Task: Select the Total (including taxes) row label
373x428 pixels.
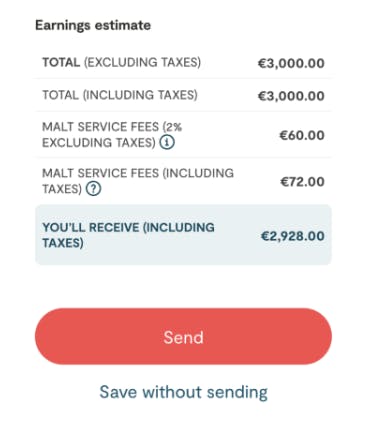Action: point(120,95)
